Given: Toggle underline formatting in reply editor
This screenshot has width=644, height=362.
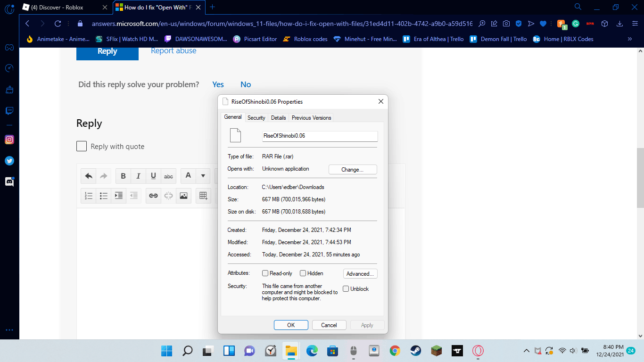Looking at the screenshot, I should point(153,176).
